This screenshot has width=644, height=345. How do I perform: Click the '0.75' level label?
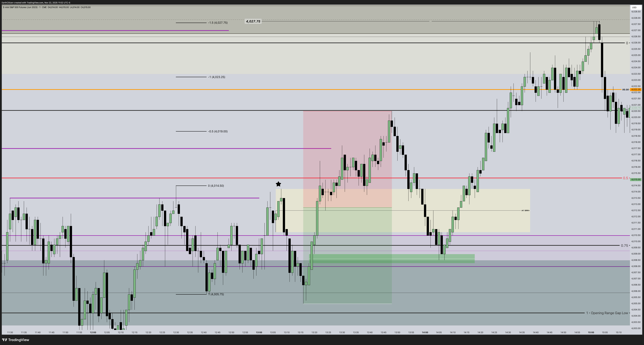click(624, 246)
